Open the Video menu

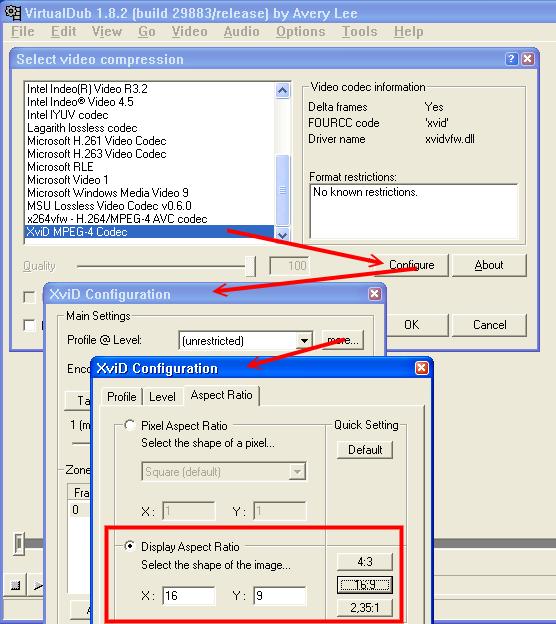click(x=189, y=31)
